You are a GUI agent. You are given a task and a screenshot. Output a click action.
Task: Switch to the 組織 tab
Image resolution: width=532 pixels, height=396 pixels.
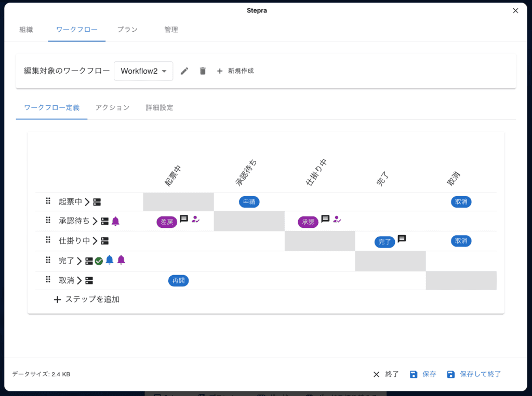(26, 30)
